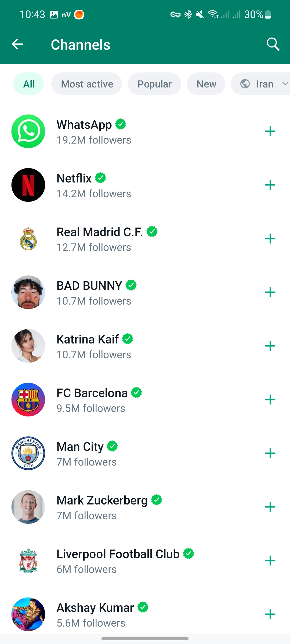Select the All filter chip
Image resolution: width=290 pixels, height=644 pixels.
29,84
